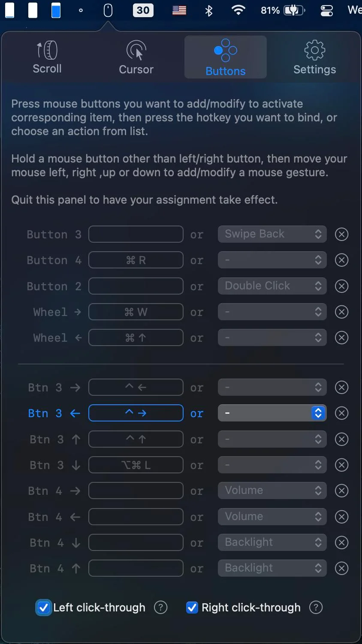Open Control Center in the menu bar

[327, 10]
